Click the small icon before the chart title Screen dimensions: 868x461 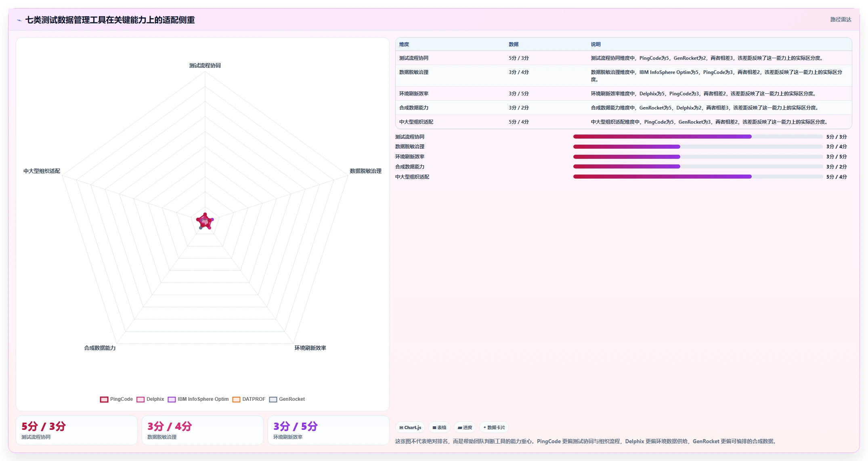(x=19, y=20)
